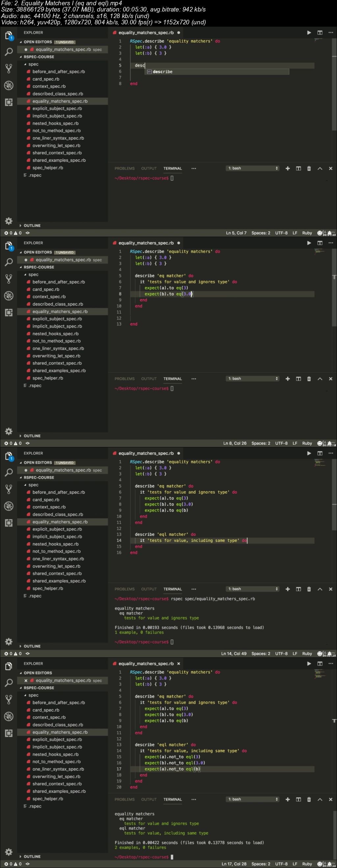
Task: Click 'Ln 8, Col 26' cursor position indicator
Action: 235,443
